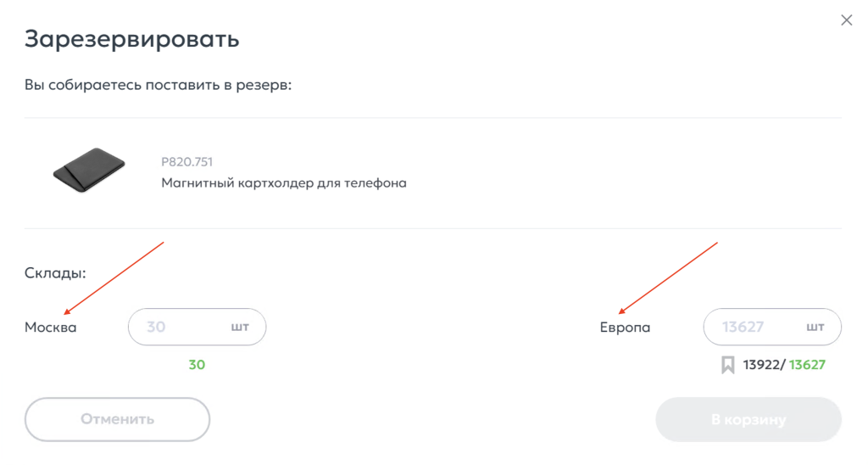This screenshot has height=465, width=868.
Task: Click the Москва warehouse label
Action: pyautogui.click(x=51, y=328)
